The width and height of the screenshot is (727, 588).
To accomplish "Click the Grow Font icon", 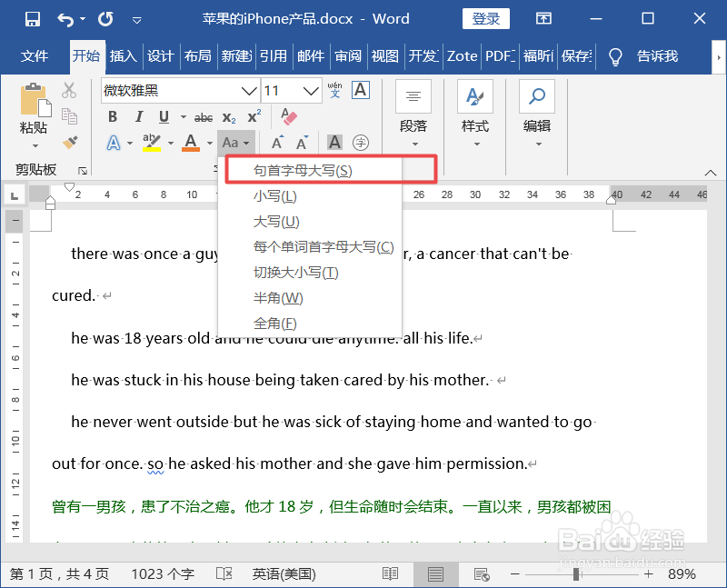I will pyautogui.click(x=277, y=143).
